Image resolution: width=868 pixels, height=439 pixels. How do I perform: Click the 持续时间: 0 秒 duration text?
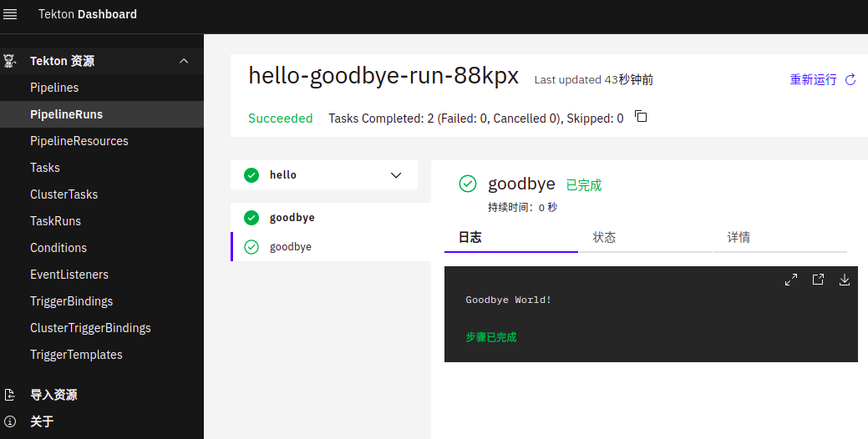[523, 208]
